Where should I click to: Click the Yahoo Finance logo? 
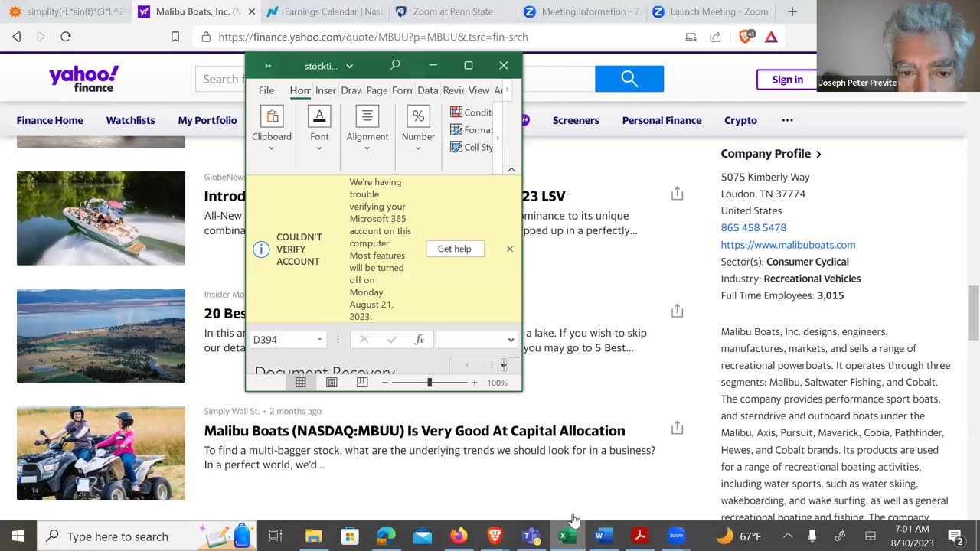tap(83, 79)
